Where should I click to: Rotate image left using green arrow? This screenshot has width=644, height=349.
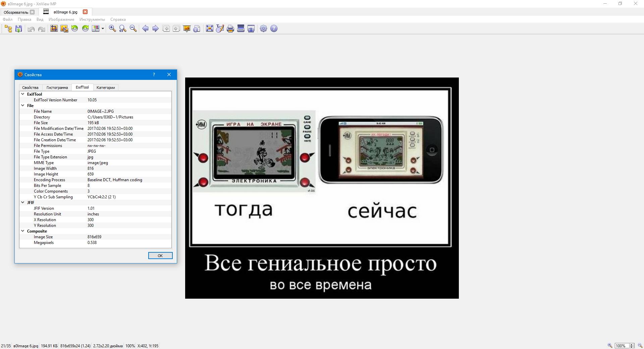click(x=74, y=29)
